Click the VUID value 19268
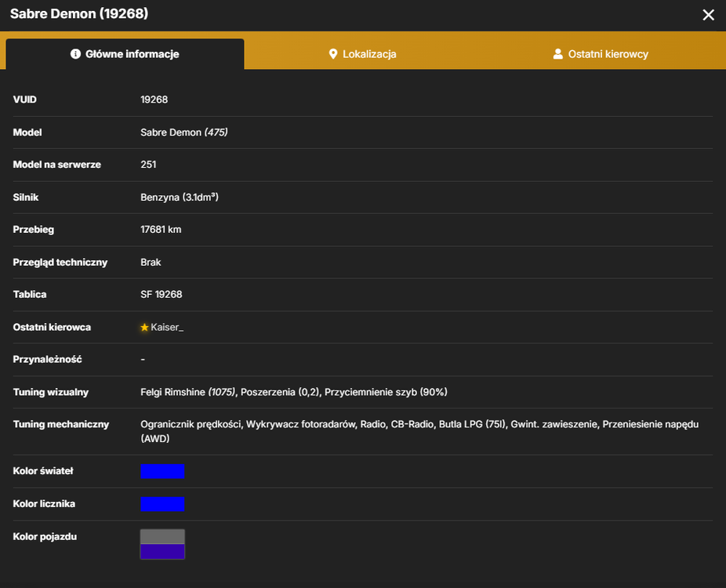The image size is (726, 588). point(154,100)
